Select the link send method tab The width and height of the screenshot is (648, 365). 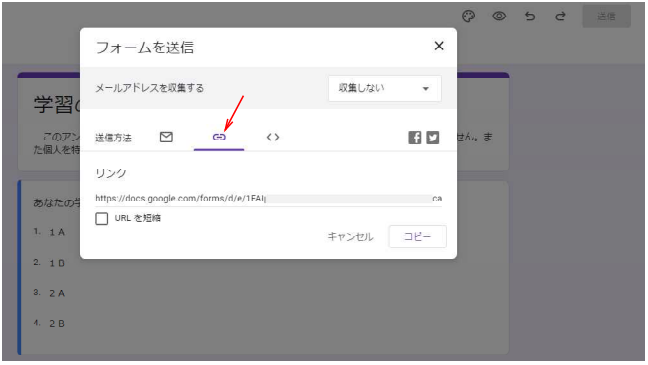[x=219, y=137]
